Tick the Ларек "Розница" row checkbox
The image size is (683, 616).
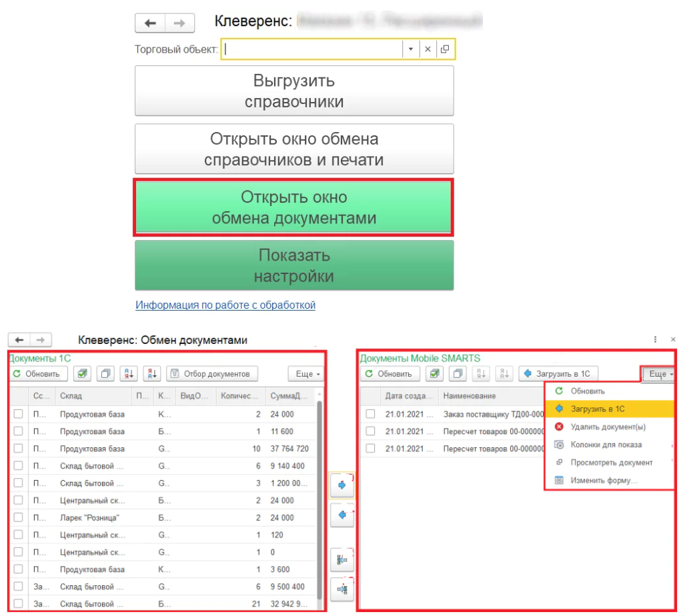point(18,517)
